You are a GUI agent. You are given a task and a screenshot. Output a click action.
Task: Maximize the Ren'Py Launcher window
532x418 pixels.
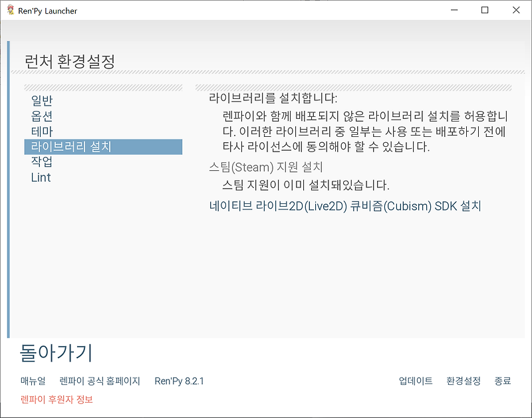click(484, 11)
